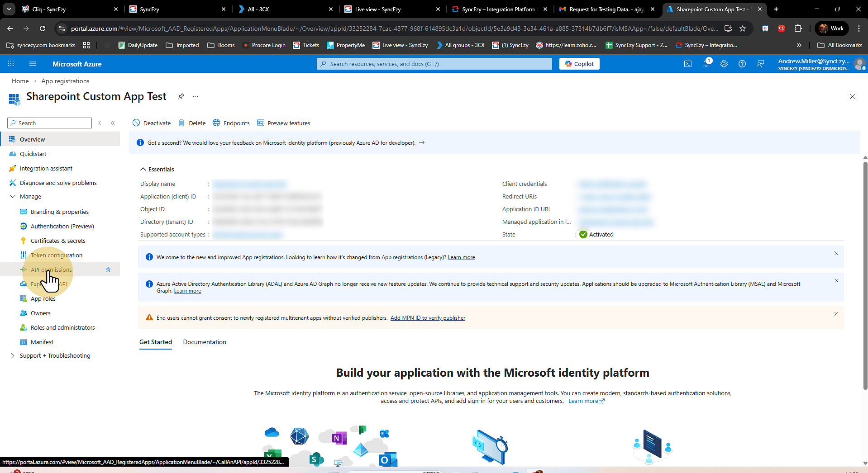Pin the Sharepoint Custom App Test blade
The image size is (868, 473).
pos(181,96)
